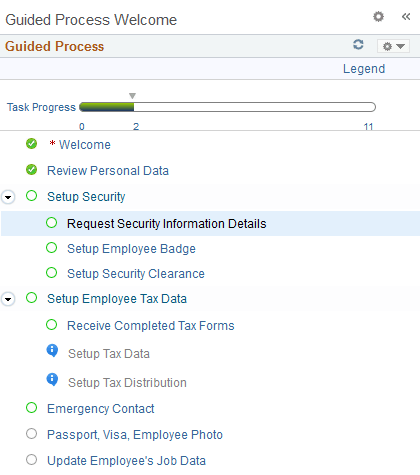Collapse the panel with the double-chevron icon
This screenshot has height=475, width=420.
point(406,16)
